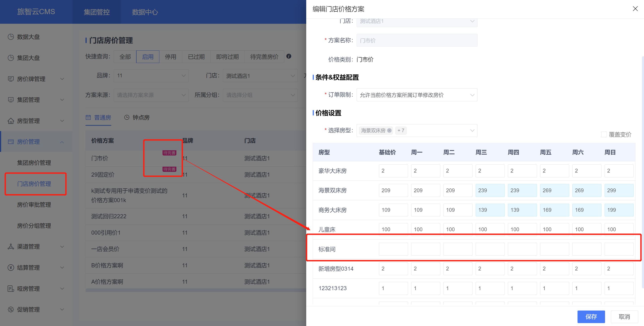
Task: Switch to the 集团管控 top tab
Action: pos(96,12)
